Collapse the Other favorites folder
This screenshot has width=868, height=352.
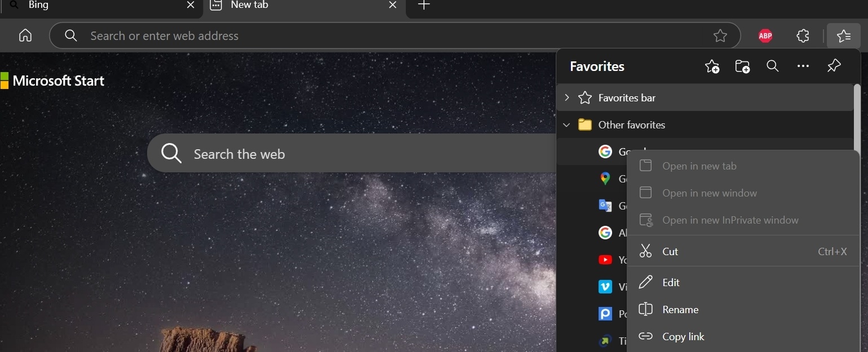tap(566, 124)
